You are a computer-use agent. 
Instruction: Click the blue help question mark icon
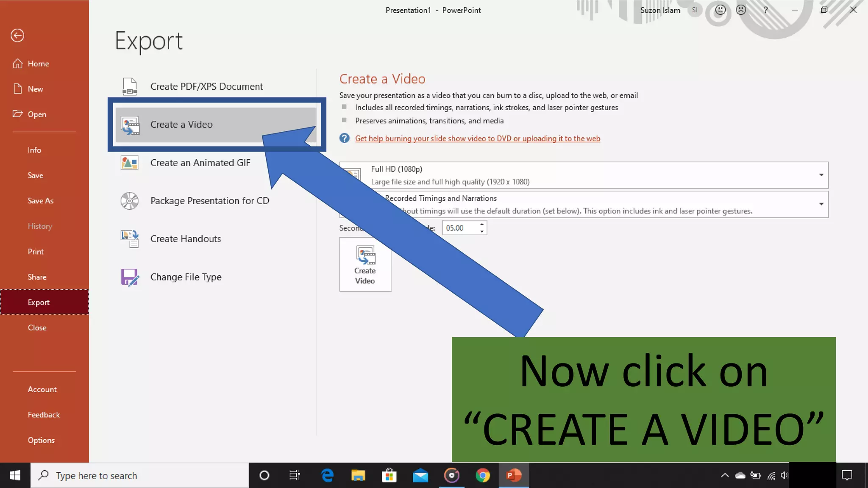(x=345, y=139)
